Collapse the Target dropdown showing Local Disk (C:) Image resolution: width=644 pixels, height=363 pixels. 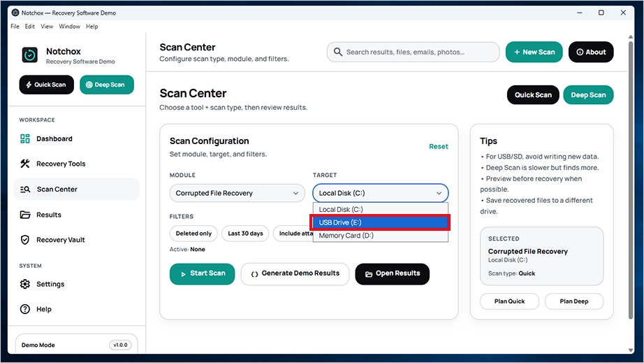pyautogui.click(x=380, y=193)
